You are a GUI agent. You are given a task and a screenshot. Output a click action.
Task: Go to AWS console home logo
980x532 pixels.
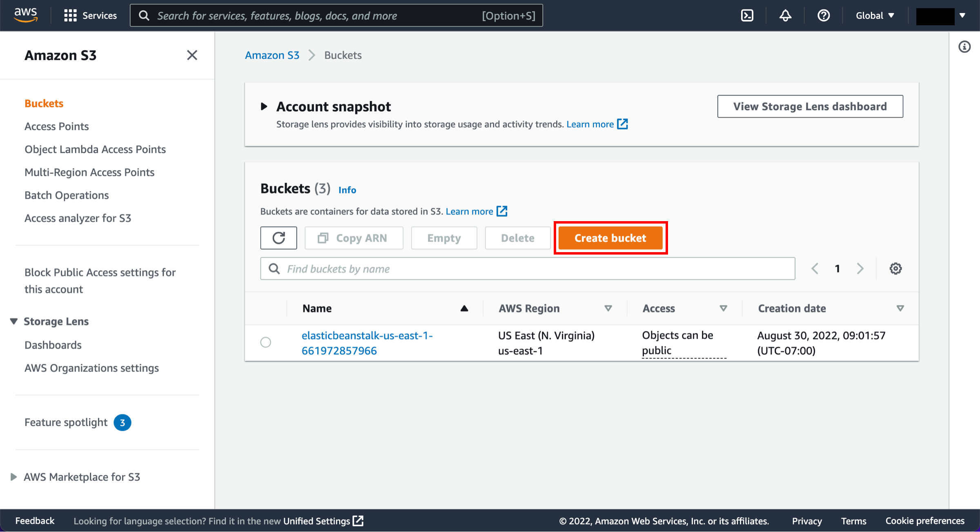coord(25,15)
